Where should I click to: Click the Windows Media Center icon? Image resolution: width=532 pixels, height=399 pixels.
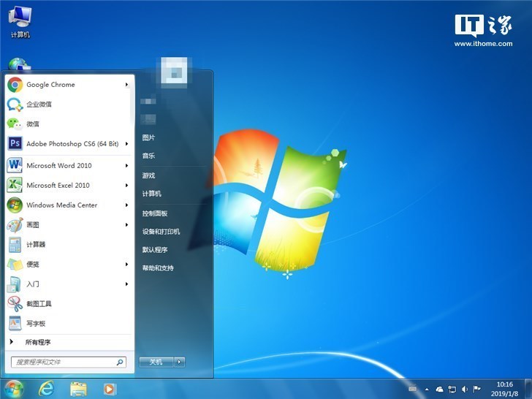[15, 205]
